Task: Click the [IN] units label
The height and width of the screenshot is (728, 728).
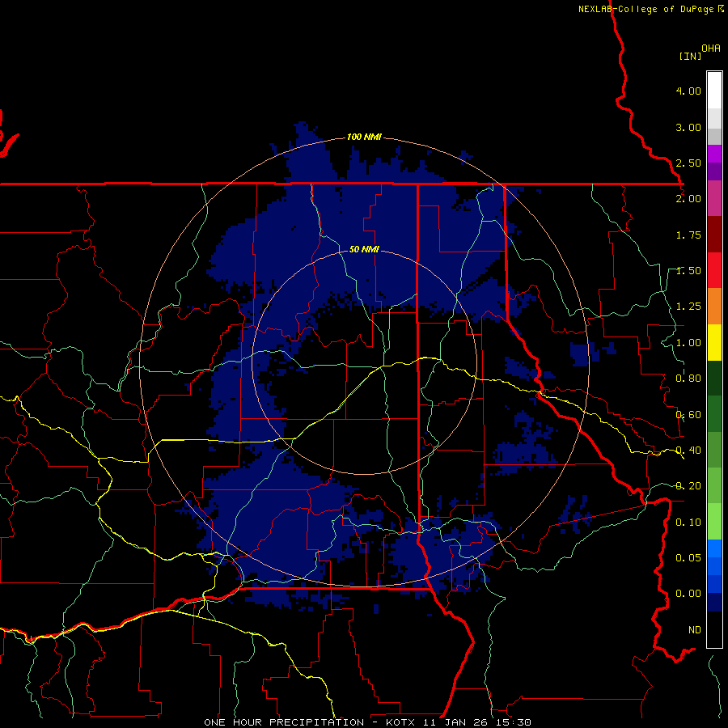Action: click(x=690, y=56)
